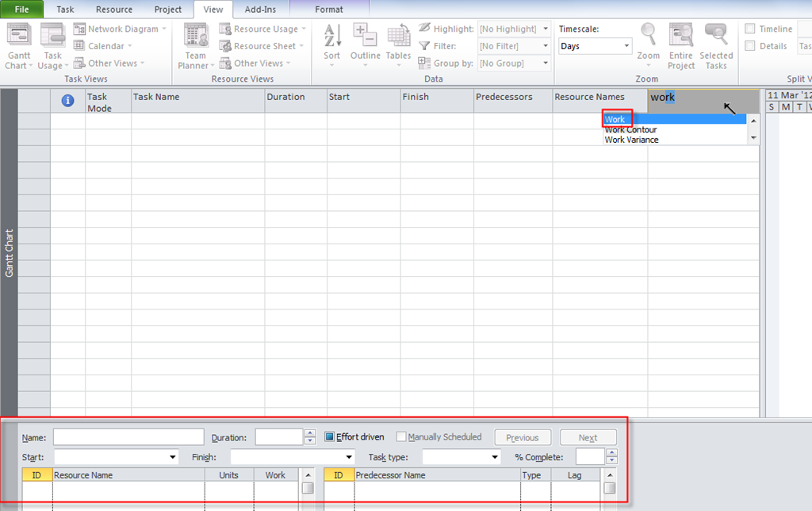Enable the Timeline checkbox
The height and width of the screenshot is (511, 812).
point(750,29)
